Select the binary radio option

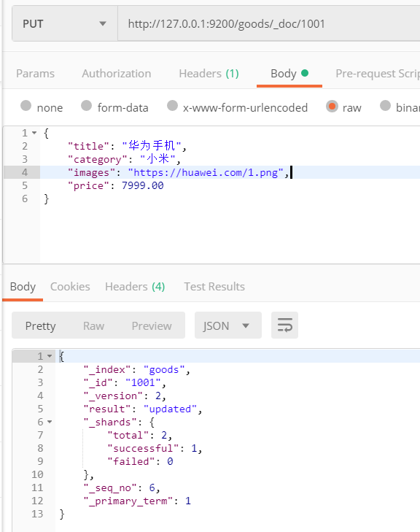tap(385, 106)
